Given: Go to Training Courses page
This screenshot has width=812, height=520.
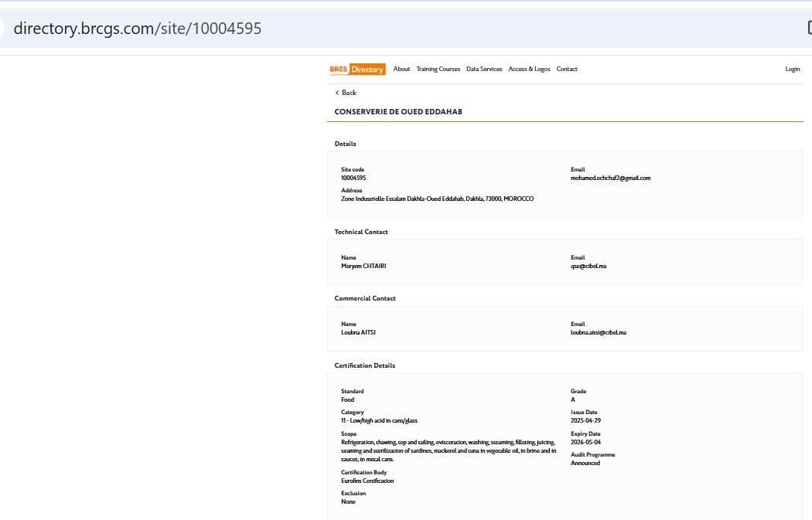Looking at the screenshot, I should [x=438, y=70].
